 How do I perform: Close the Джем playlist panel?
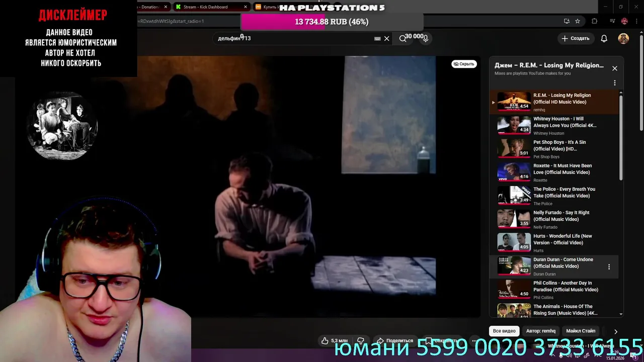pos(614,68)
